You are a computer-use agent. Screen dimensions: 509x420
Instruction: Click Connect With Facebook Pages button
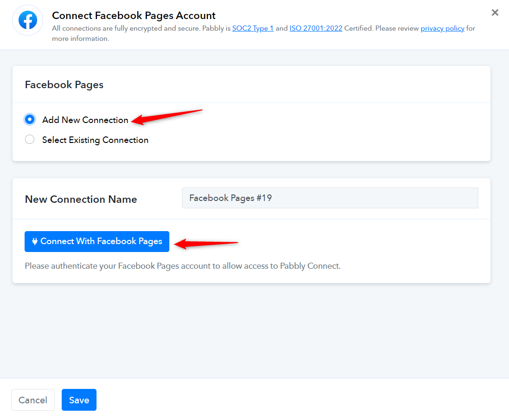pyautogui.click(x=97, y=241)
